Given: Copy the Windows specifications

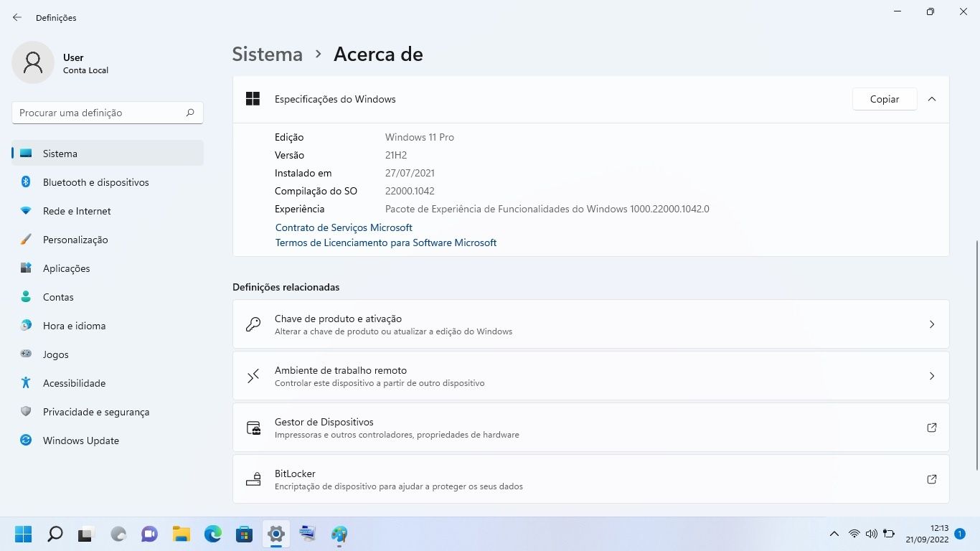Looking at the screenshot, I should click(x=885, y=99).
